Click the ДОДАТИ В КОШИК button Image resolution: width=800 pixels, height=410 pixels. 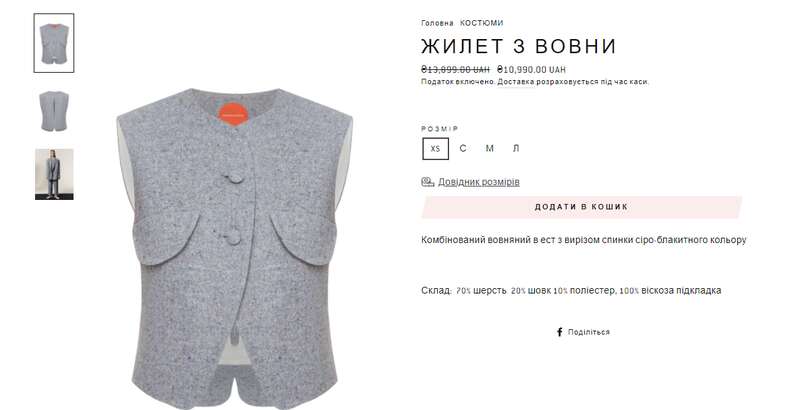coord(581,207)
